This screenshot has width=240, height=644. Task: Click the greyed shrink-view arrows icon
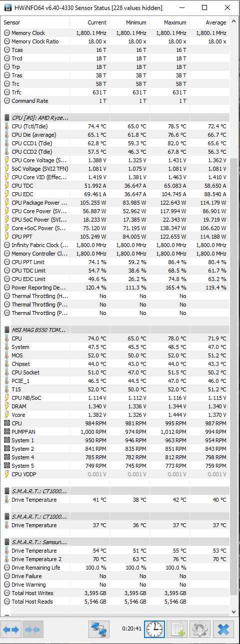[33, 630]
